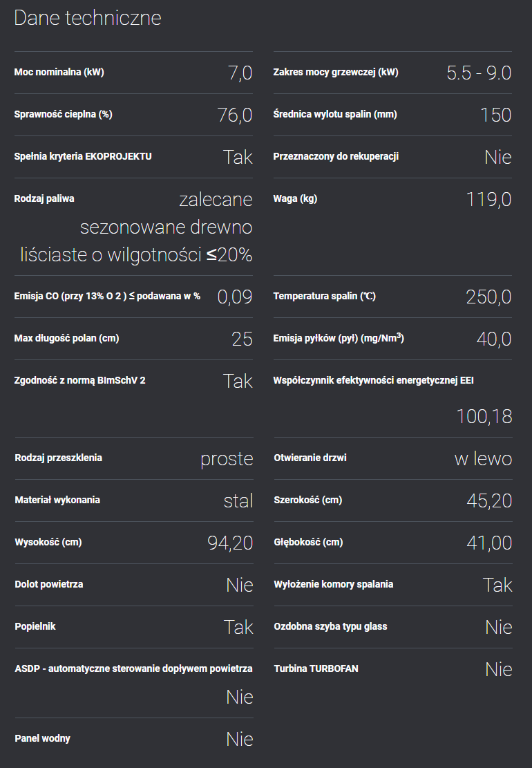
Task: Select the 'Max długość polan (cm)' label
Action: tap(66, 338)
